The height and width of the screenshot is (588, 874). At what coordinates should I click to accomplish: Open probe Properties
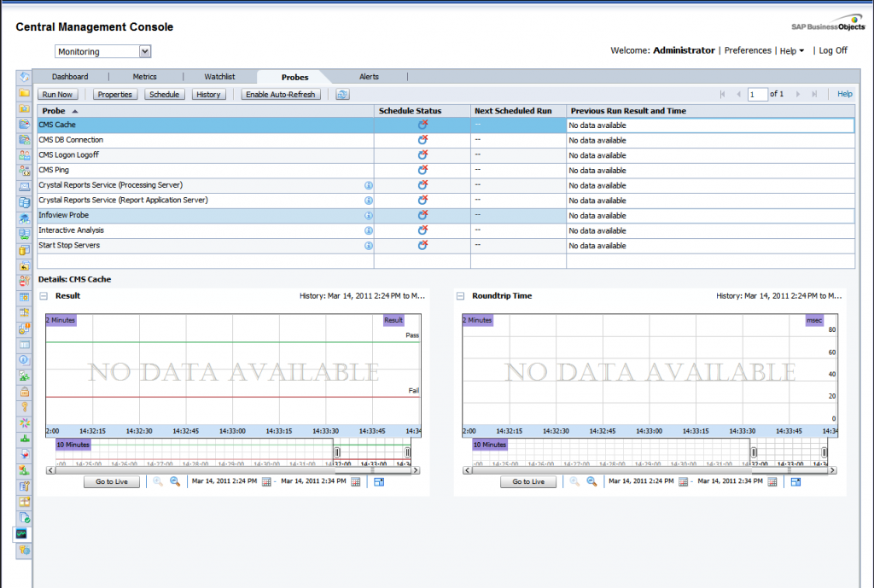click(115, 95)
